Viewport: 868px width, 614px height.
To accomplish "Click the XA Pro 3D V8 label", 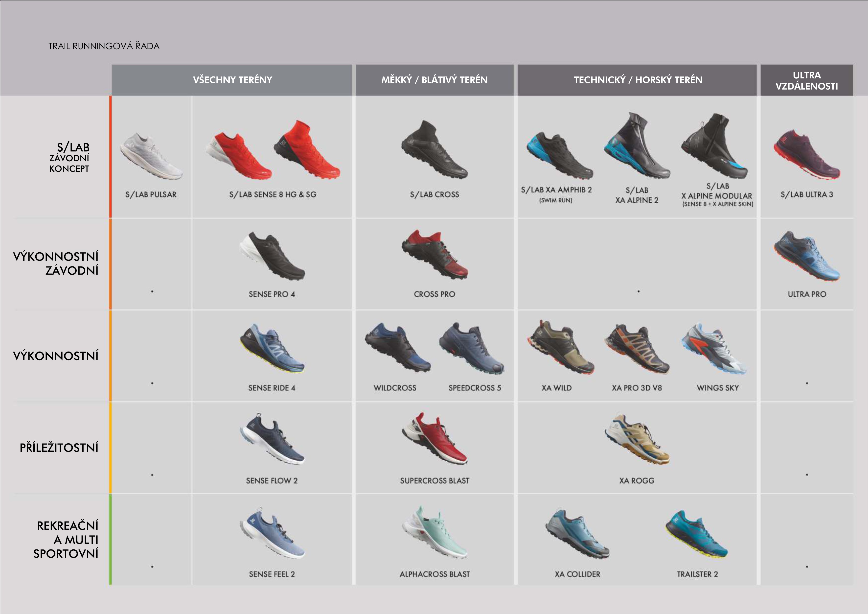I will pos(637,388).
